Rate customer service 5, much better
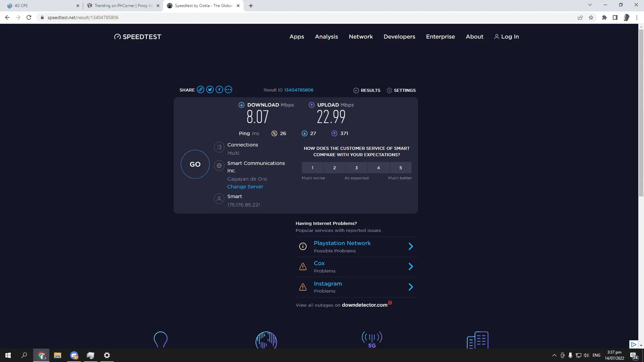Image resolution: width=644 pixels, height=362 pixels. click(x=400, y=168)
